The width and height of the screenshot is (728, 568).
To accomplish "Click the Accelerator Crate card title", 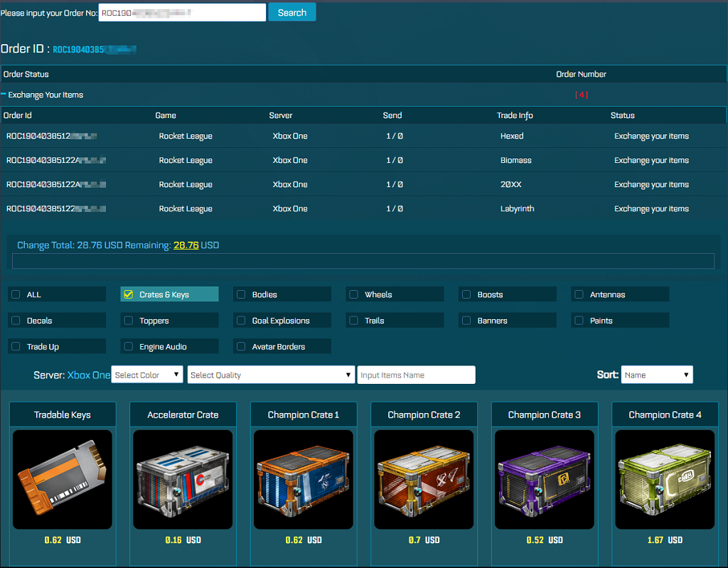I will click(x=183, y=414).
